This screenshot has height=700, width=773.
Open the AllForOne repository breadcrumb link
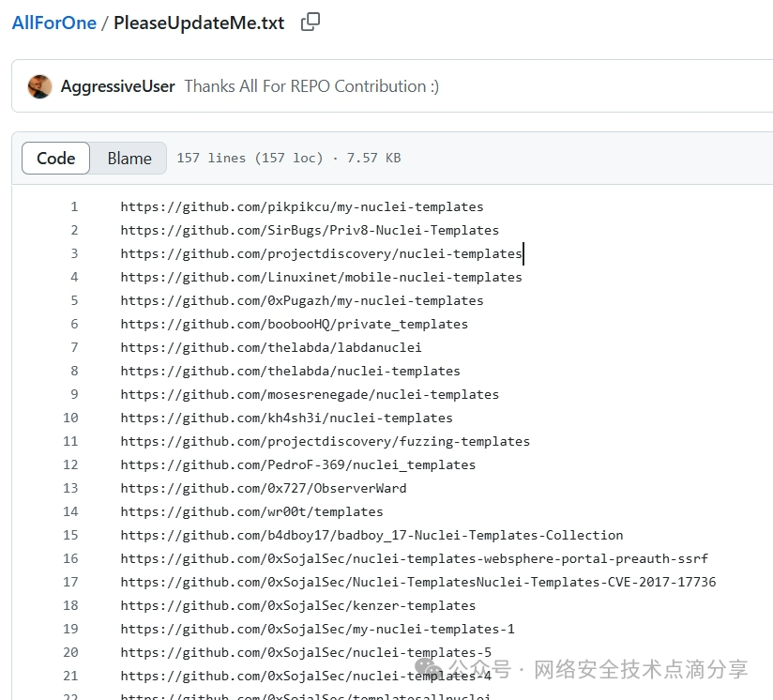click(54, 23)
